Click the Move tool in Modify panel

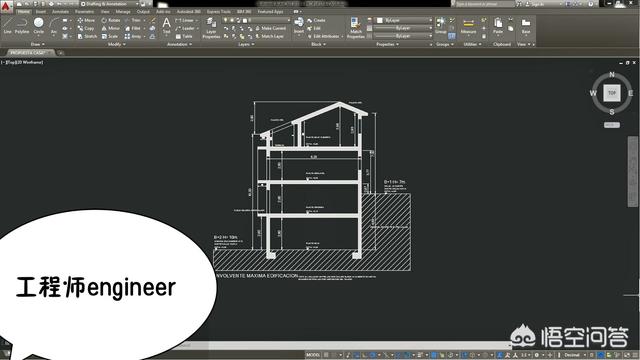coord(86,20)
